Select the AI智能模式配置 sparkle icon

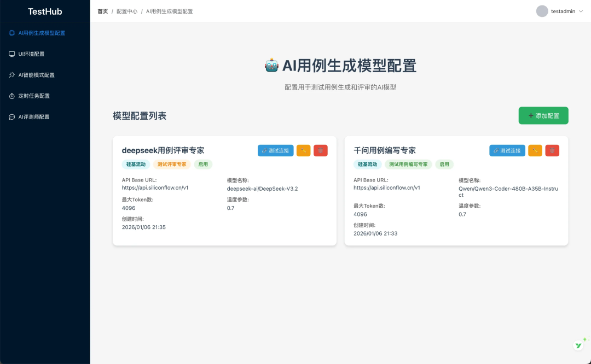tap(12, 75)
